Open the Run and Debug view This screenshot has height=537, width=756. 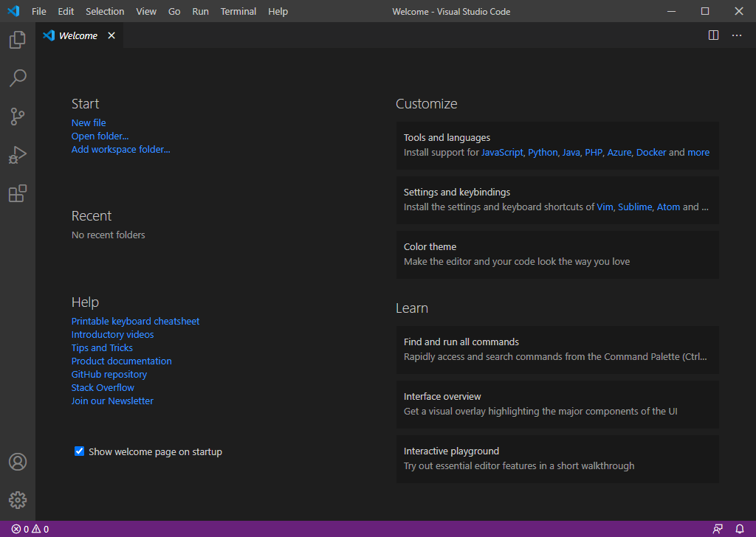[x=18, y=155]
